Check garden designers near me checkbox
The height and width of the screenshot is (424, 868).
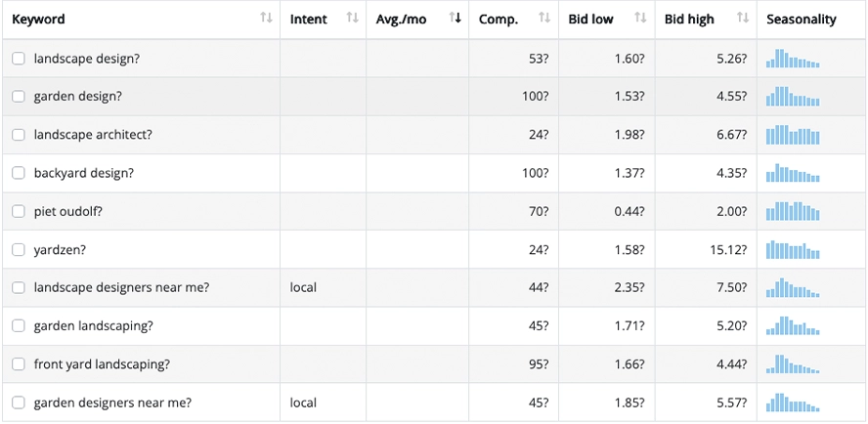coord(19,403)
